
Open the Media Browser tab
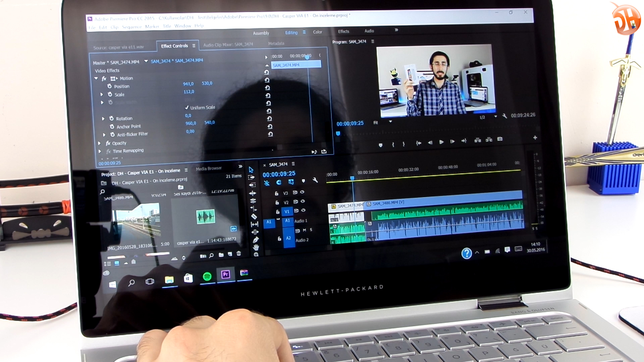click(209, 169)
